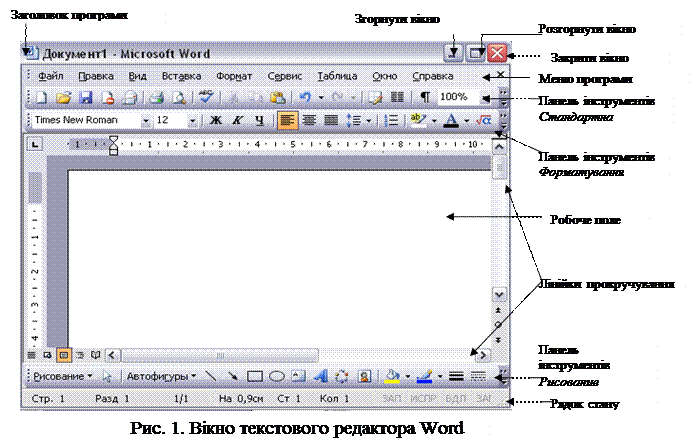Click the horizontal scrollbar right arrow
Image resolution: width=692 pixels, height=444 pixels.
click(x=484, y=355)
